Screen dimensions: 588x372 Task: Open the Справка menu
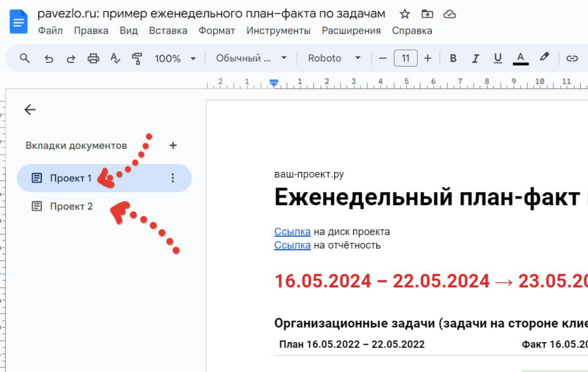[412, 30]
